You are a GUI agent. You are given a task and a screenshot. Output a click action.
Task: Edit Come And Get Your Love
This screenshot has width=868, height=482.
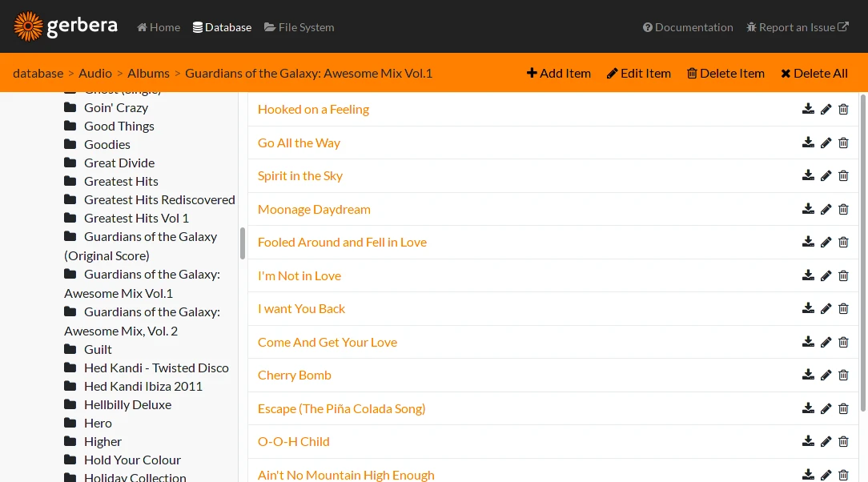(x=826, y=342)
